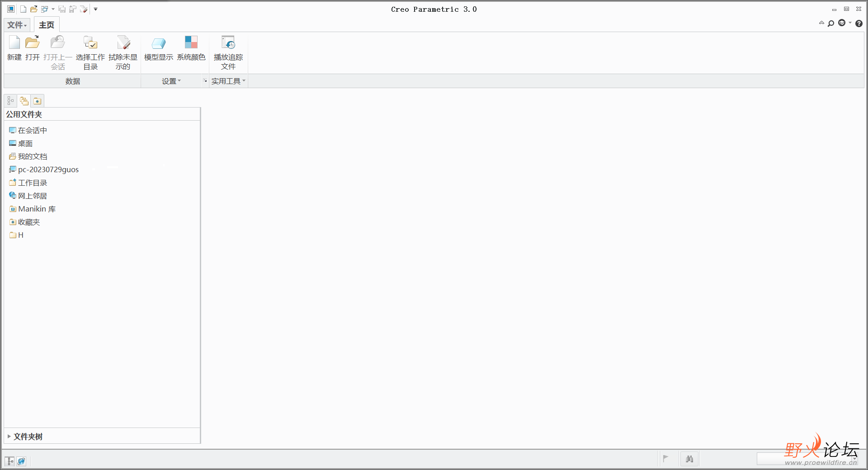Click the 选择工作目录 ribbon button
The image size is (868, 470).
90,52
